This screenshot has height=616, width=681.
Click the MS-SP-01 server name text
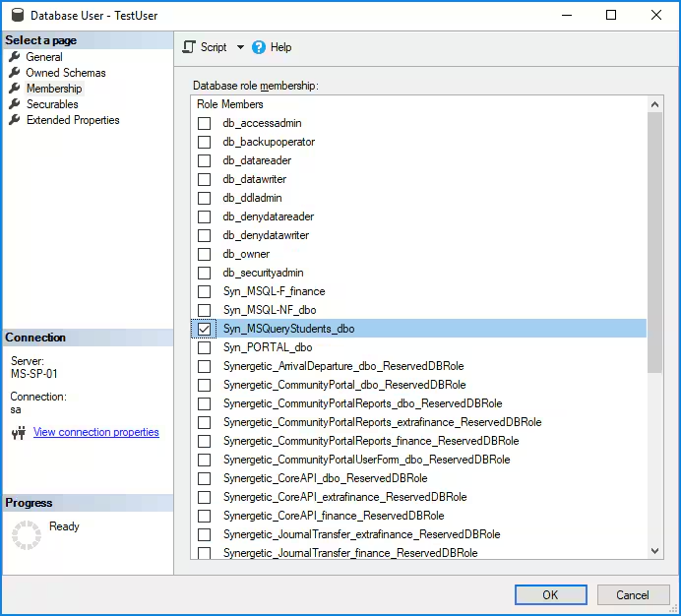point(33,374)
